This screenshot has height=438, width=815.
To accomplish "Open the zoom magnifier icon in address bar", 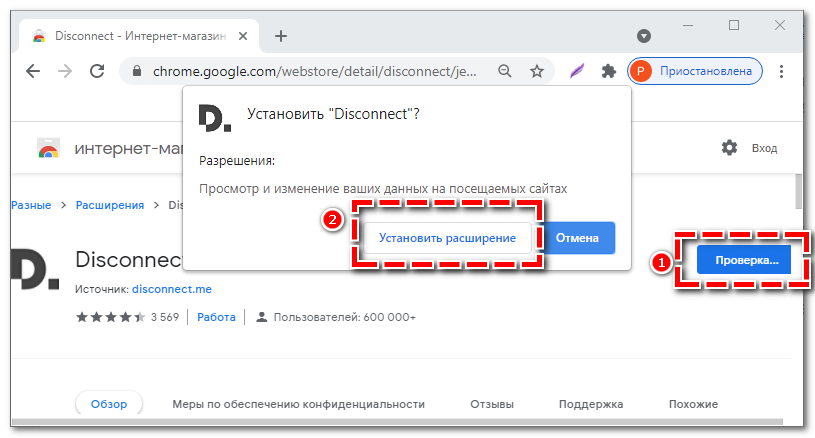I will 505,71.
